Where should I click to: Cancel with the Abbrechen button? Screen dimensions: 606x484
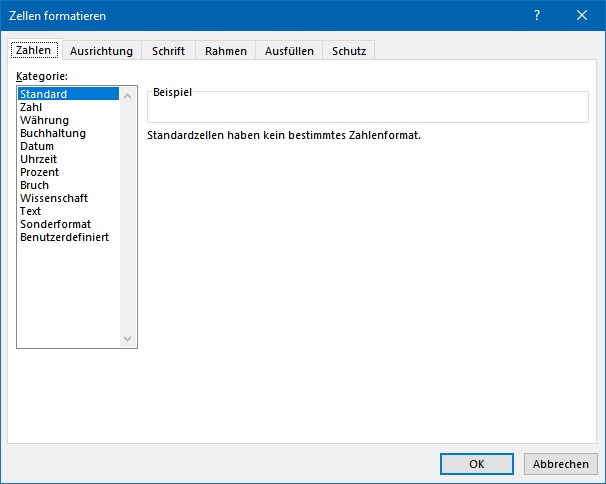[x=560, y=464]
